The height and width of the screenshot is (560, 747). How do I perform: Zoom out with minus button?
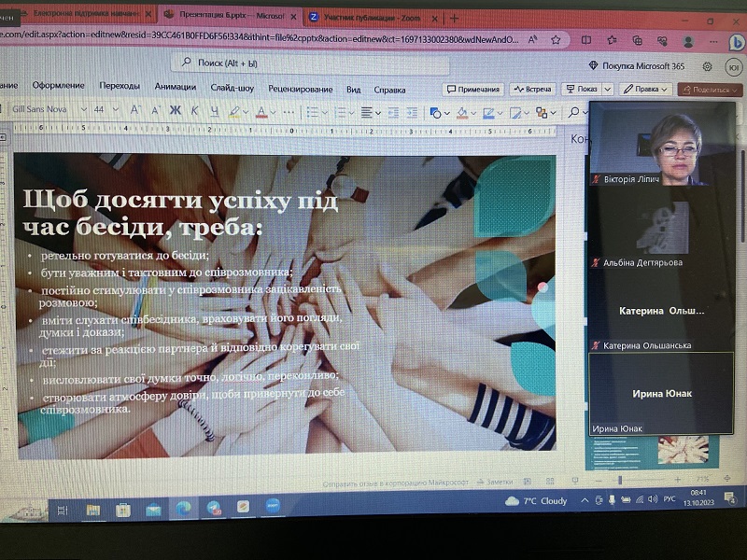(599, 481)
